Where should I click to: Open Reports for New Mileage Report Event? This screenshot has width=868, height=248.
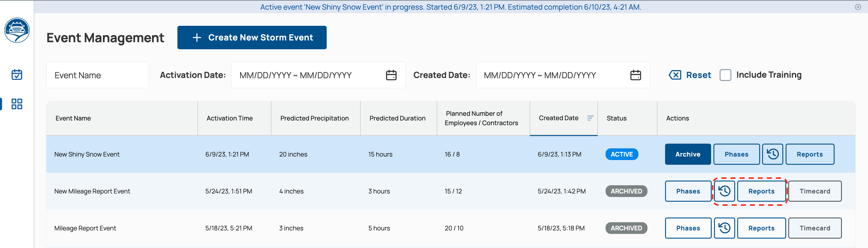(762, 191)
